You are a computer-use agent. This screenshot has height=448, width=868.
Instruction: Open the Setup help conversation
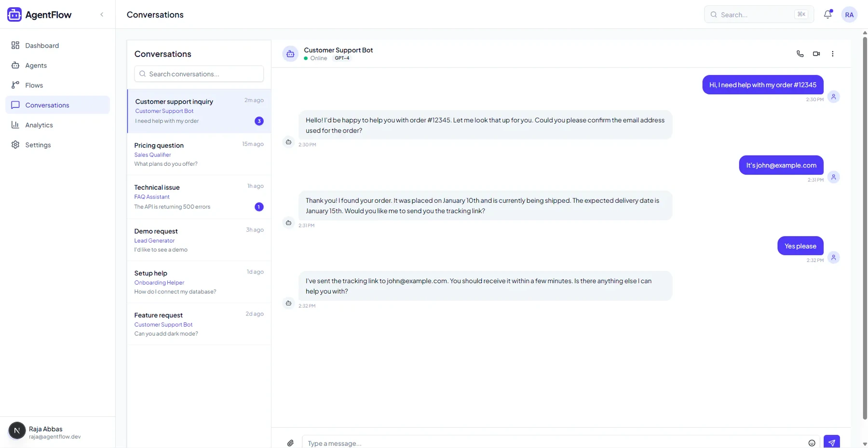[x=199, y=282]
